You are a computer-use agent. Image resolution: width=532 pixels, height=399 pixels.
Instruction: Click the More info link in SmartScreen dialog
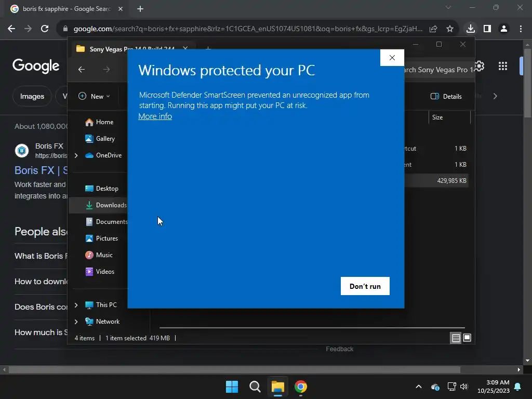(x=155, y=116)
